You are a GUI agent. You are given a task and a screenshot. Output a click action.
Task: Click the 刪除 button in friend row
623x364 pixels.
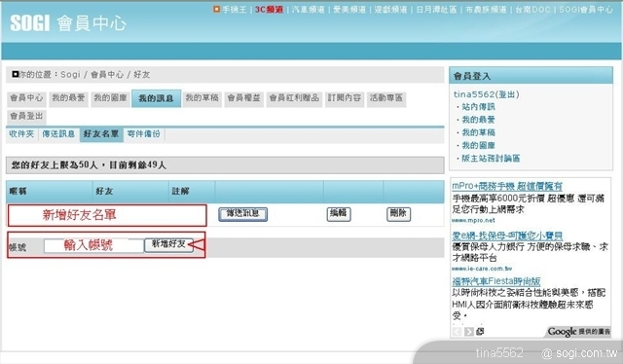click(x=398, y=214)
